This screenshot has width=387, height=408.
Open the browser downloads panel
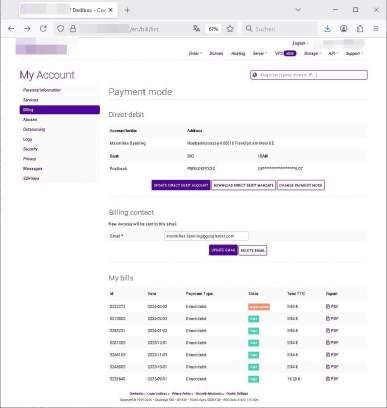[x=327, y=29]
